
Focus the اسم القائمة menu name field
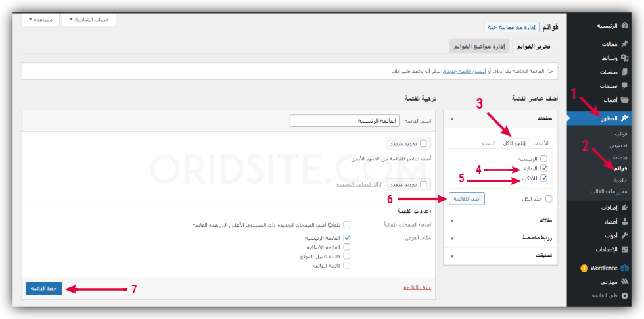(x=345, y=121)
